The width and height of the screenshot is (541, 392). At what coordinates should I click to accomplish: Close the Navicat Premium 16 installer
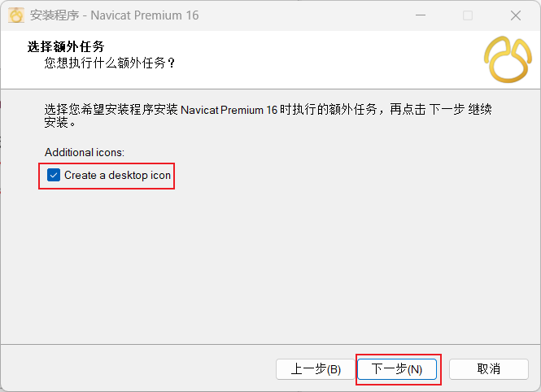click(516, 15)
